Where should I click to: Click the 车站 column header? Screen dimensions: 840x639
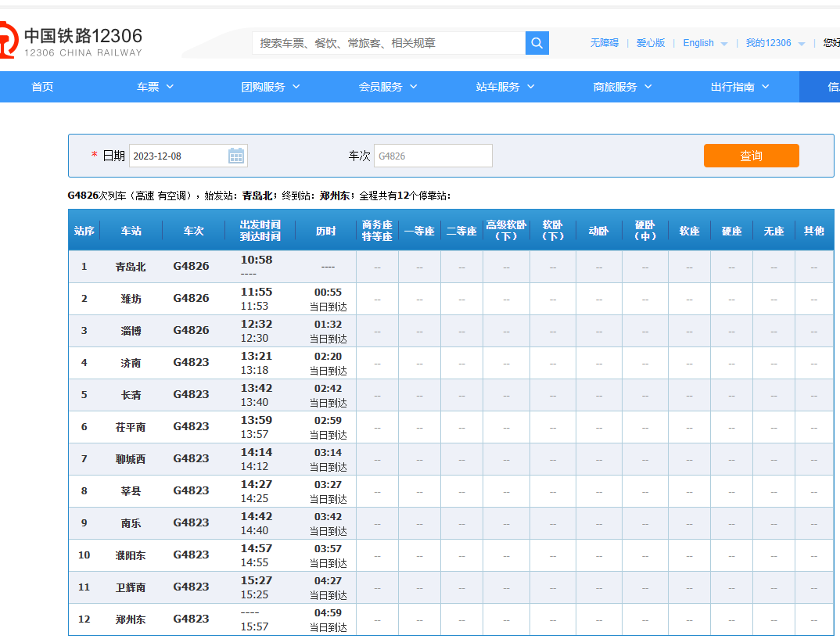tap(131, 231)
